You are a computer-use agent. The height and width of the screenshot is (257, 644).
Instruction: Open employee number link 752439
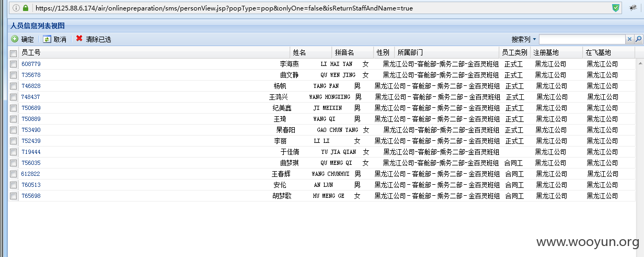click(31, 141)
